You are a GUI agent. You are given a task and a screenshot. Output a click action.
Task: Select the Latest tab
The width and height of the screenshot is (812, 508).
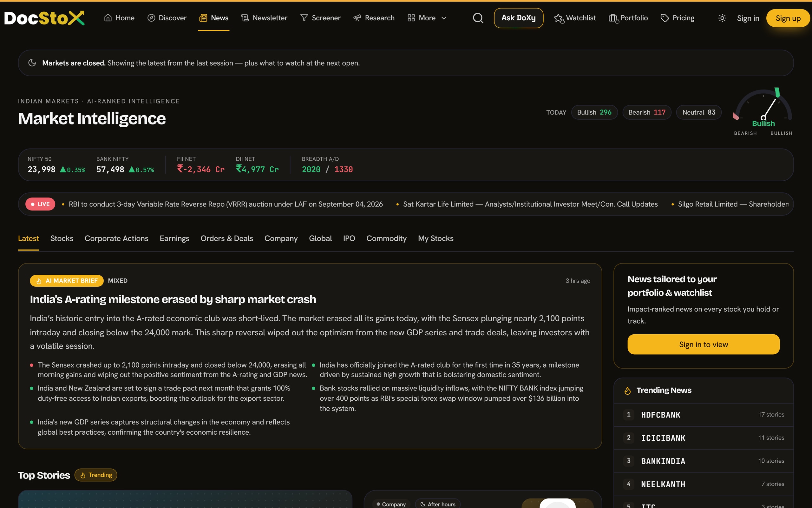pyautogui.click(x=29, y=238)
